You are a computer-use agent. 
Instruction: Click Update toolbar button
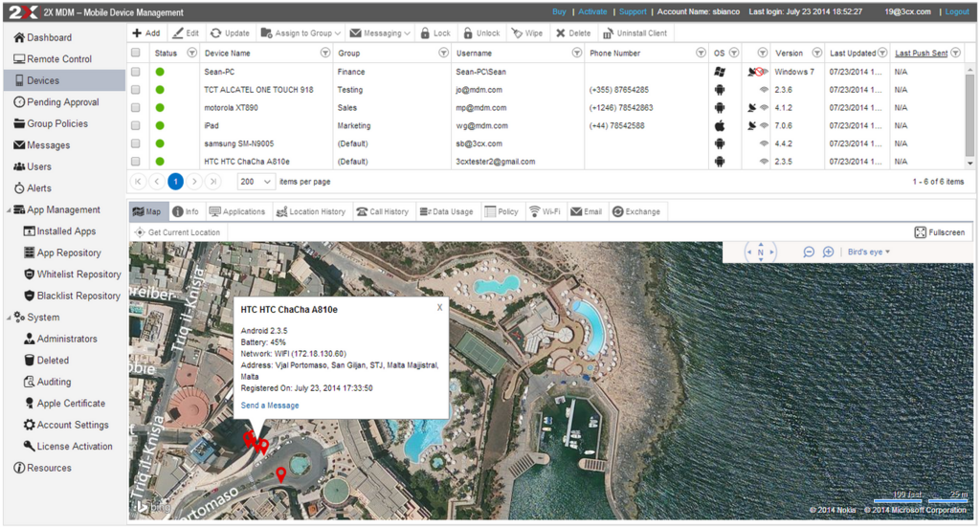(x=230, y=33)
